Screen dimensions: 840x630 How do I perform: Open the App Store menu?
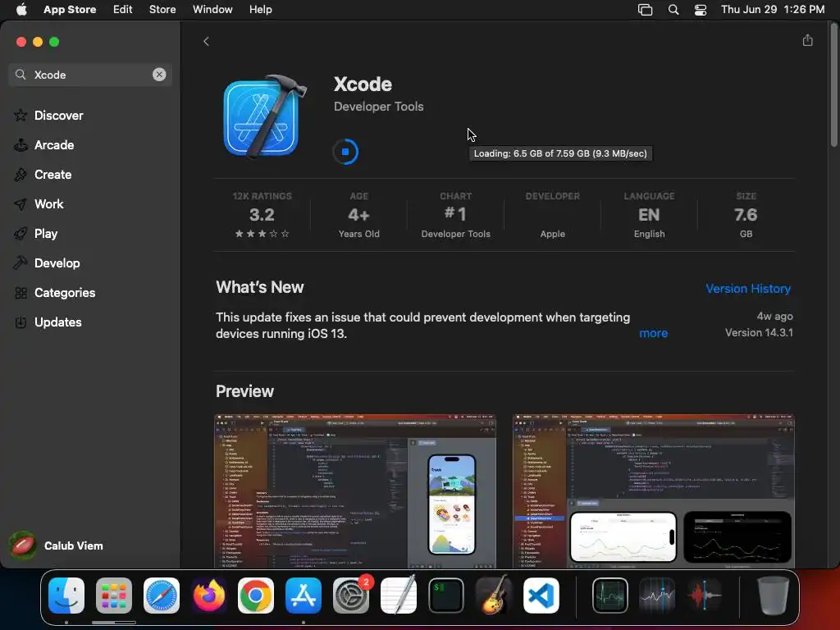coord(70,10)
